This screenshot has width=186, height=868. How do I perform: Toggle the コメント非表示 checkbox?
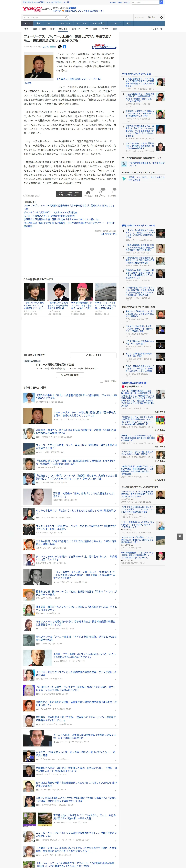(102, 381)
